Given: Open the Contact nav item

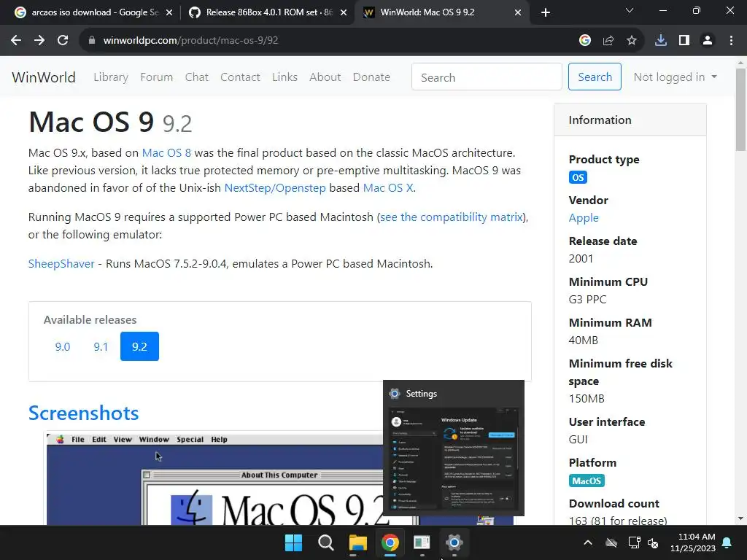Looking at the screenshot, I should click(240, 77).
